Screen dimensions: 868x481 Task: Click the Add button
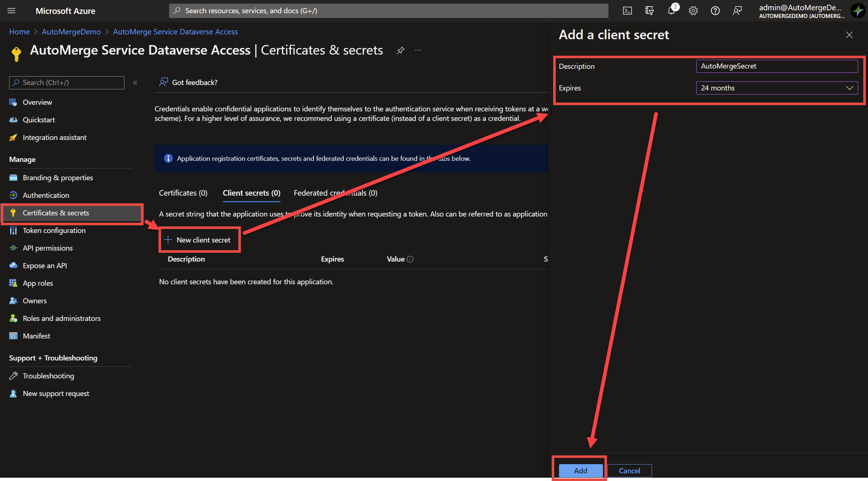581,471
